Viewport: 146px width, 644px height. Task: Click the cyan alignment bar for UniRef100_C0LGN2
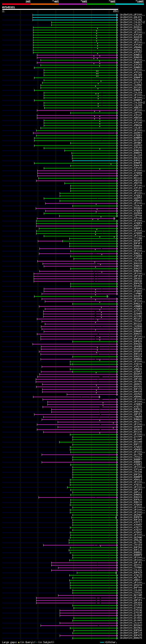tap(75, 20)
